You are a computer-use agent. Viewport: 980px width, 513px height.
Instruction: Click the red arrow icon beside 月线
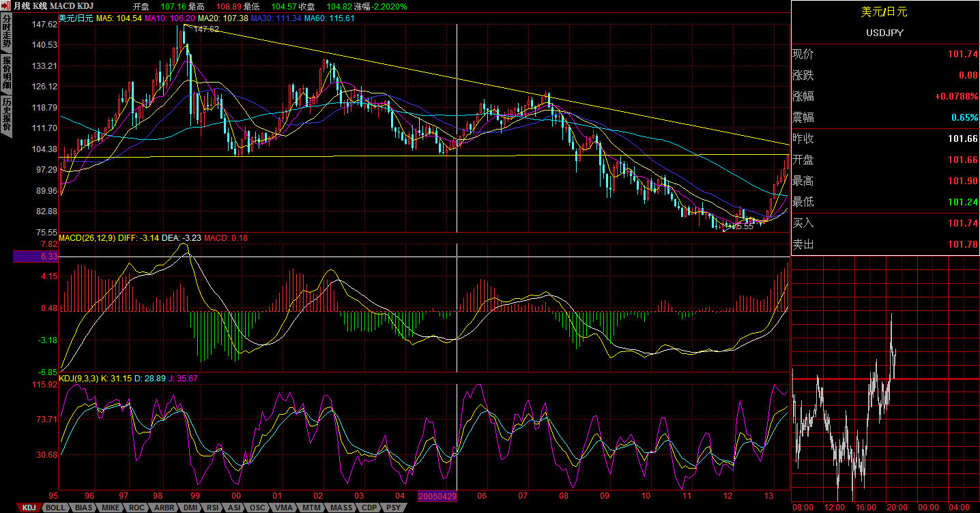tap(7, 6)
